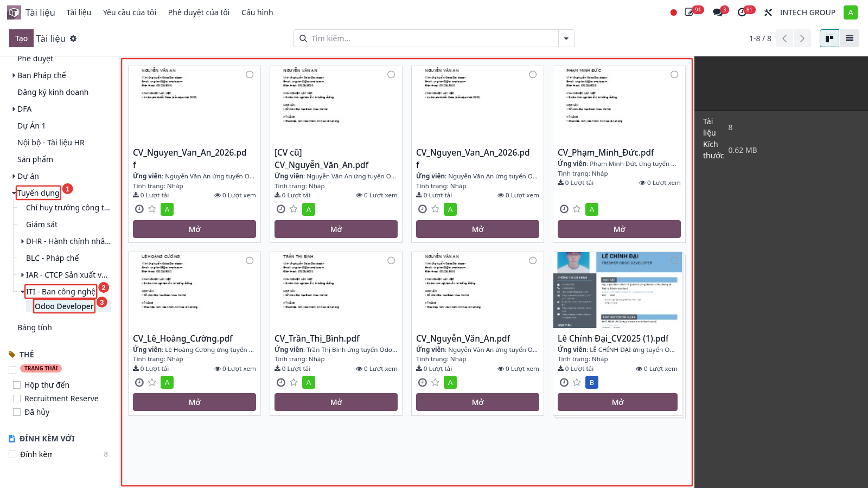Open the activities clock icon with badge 81
This screenshot has height=488, width=868.
742,12
